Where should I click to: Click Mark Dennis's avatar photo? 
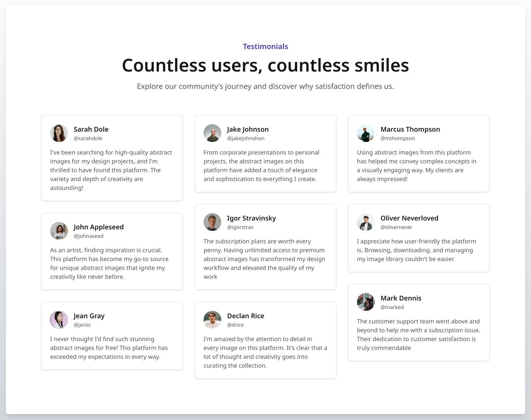pos(366,302)
